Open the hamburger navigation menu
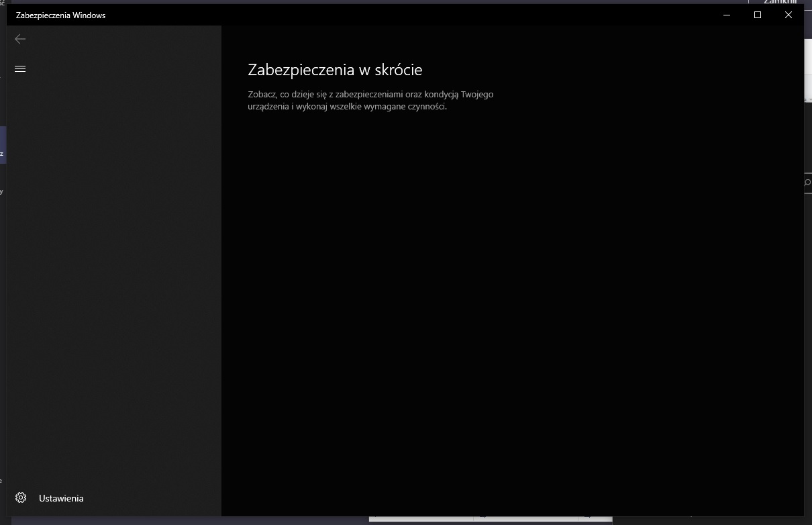This screenshot has height=525, width=812. (20, 68)
